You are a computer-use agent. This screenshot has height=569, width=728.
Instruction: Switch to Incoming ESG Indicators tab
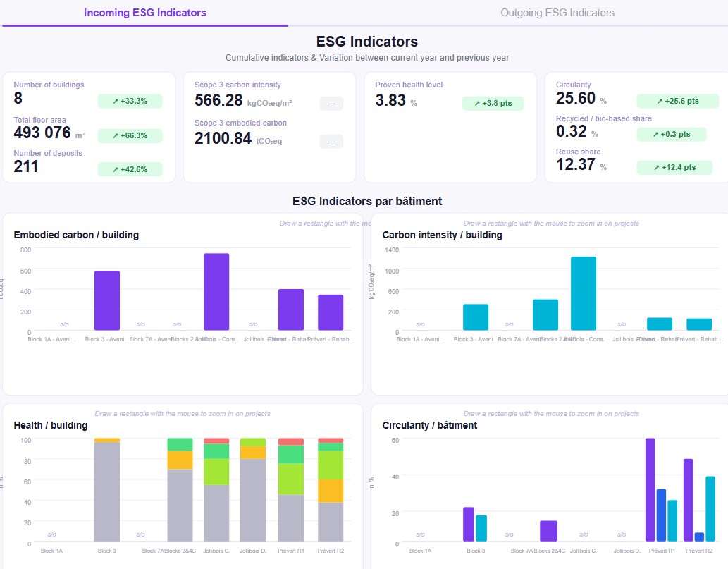(x=145, y=13)
